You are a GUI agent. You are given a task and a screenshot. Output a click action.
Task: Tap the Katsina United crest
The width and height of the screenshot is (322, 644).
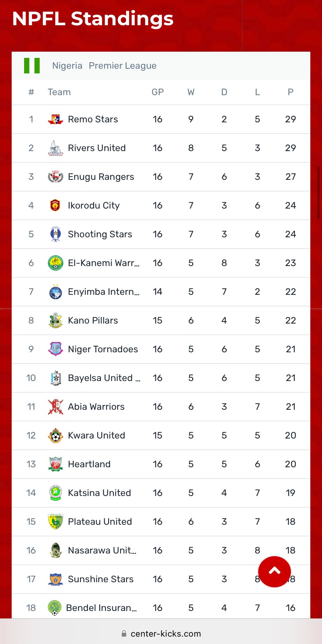(56, 493)
